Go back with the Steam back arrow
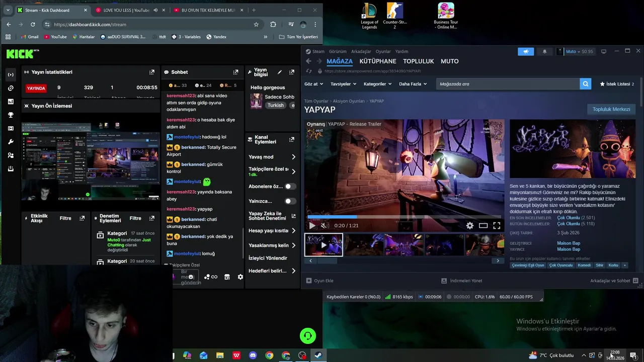This screenshot has width=644, height=362. pyautogui.click(x=308, y=61)
